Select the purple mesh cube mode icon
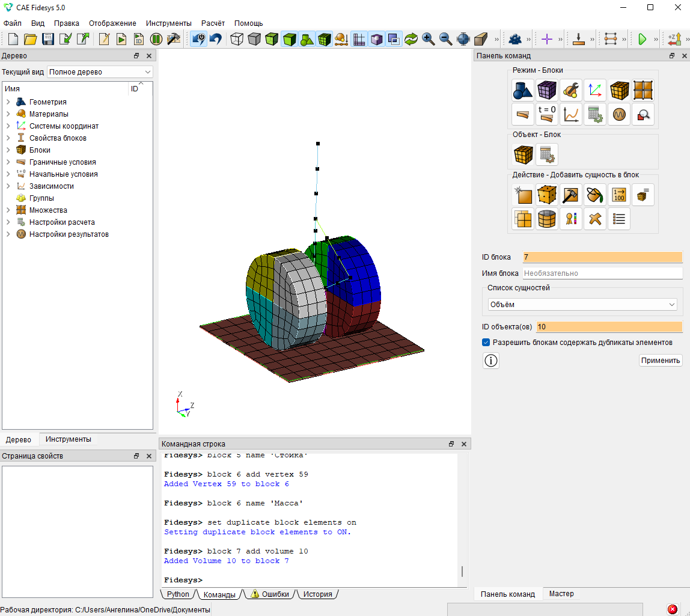Screen dimensions: 690x616 [x=547, y=91]
